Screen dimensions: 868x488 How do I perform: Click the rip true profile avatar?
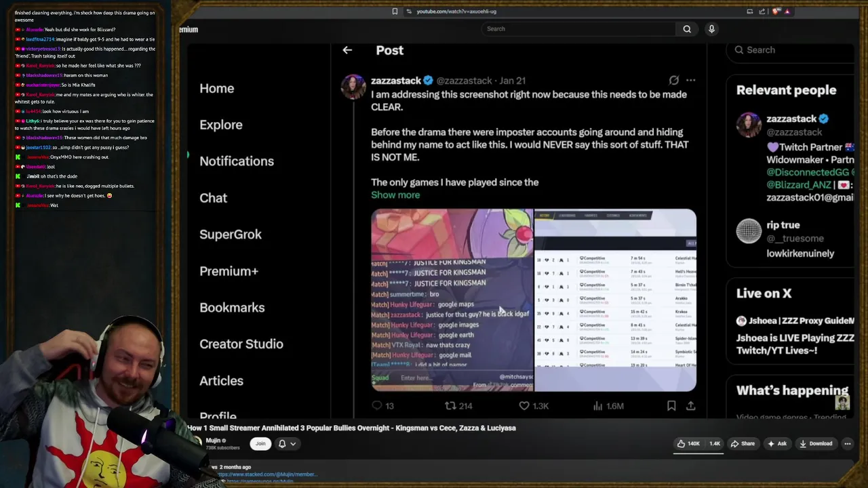click(749, 231)
